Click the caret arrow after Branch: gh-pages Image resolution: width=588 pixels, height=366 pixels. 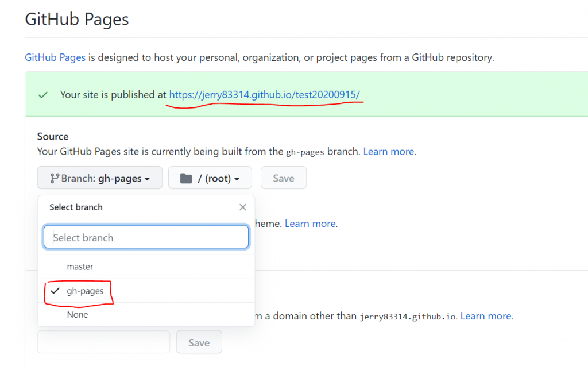(147, 179)
